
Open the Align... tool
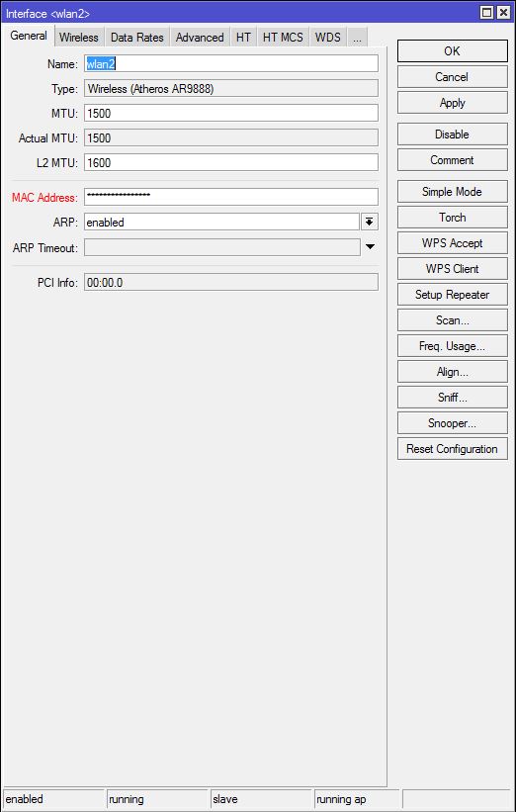[x=452, y=372]
